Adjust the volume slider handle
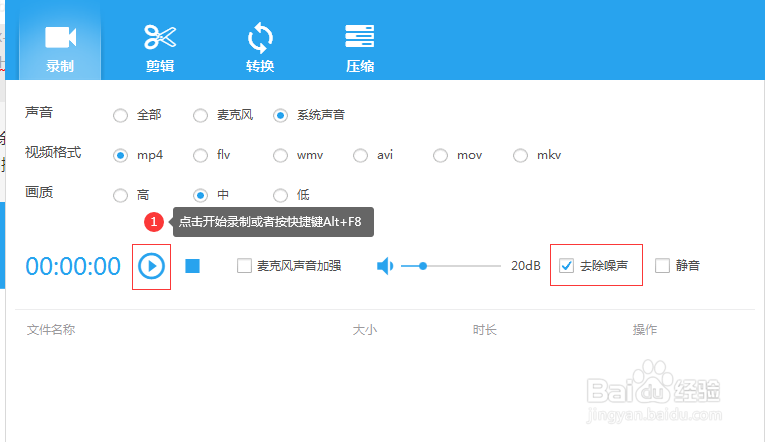Viewport: 765px width, 442px height. pos(423,266)
